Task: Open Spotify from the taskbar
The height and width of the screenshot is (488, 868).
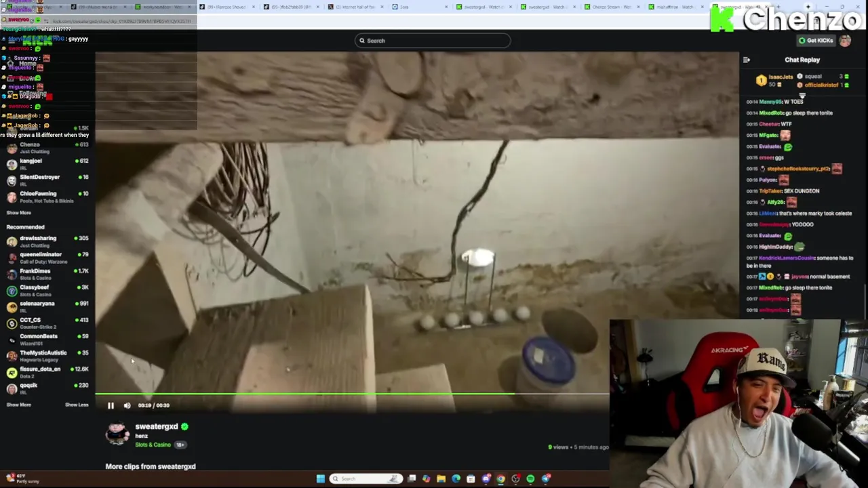Action: (x=530, y=479)
